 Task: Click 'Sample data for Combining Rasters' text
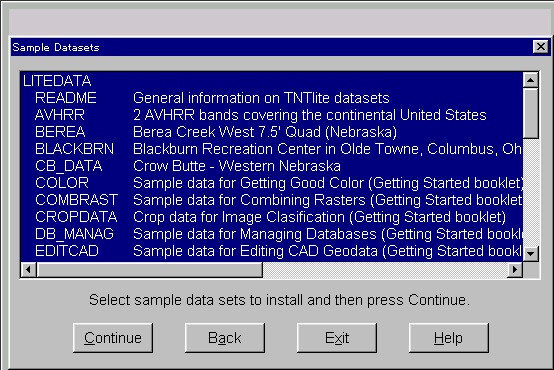pos(249,200)
